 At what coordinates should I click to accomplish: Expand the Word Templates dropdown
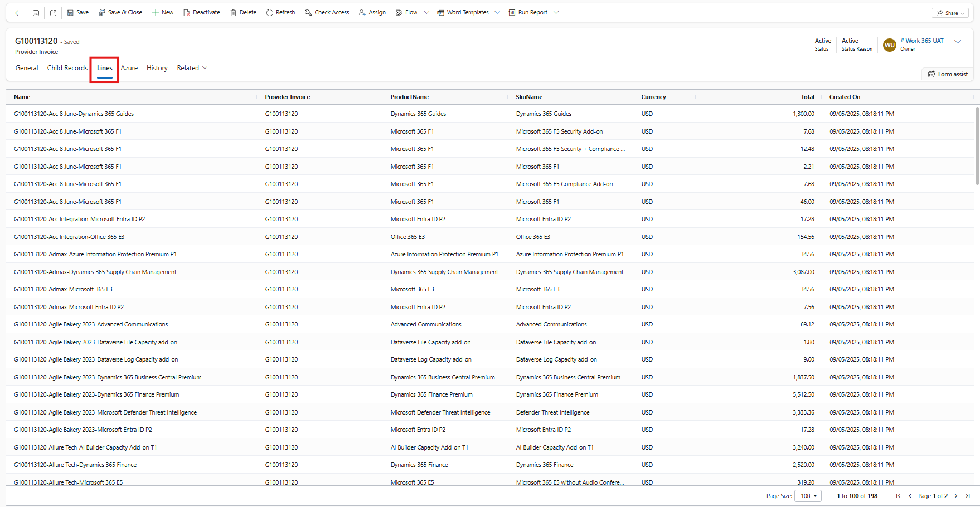click(x=497, y=12)
